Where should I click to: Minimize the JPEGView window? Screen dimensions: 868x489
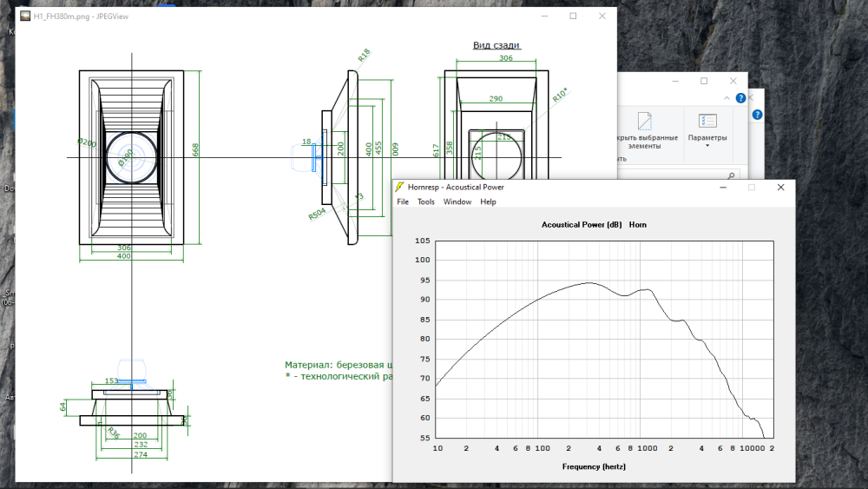coord(544,16)
